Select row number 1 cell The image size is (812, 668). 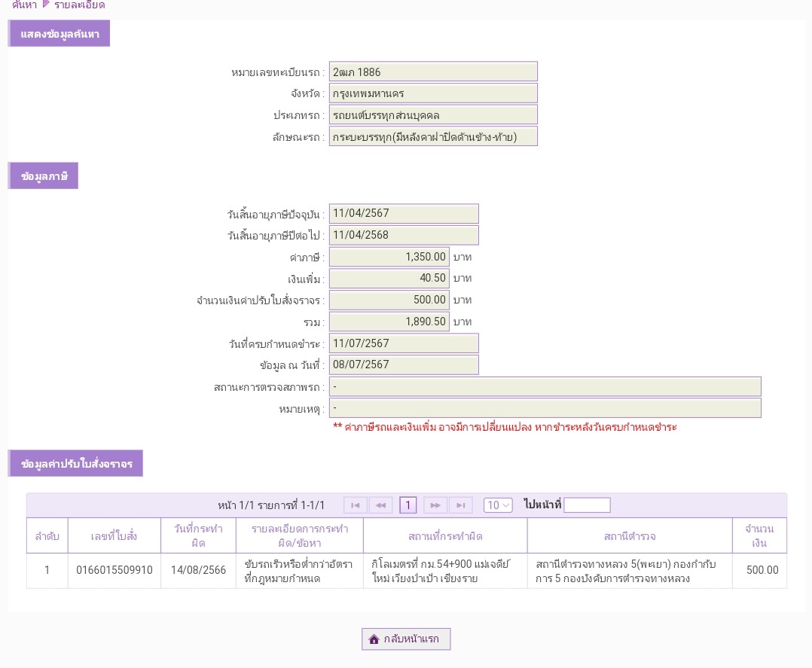[x=47, y=571]
